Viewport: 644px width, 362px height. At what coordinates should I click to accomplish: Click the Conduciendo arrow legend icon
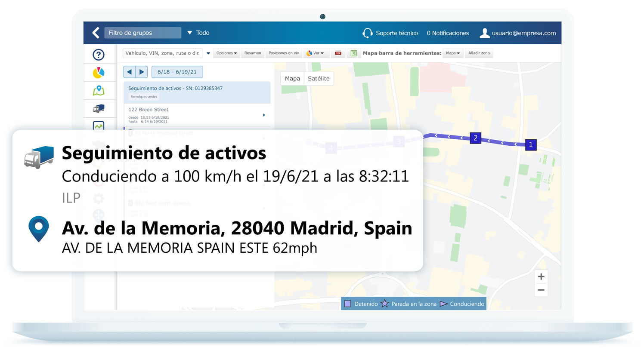coord(444,304)
